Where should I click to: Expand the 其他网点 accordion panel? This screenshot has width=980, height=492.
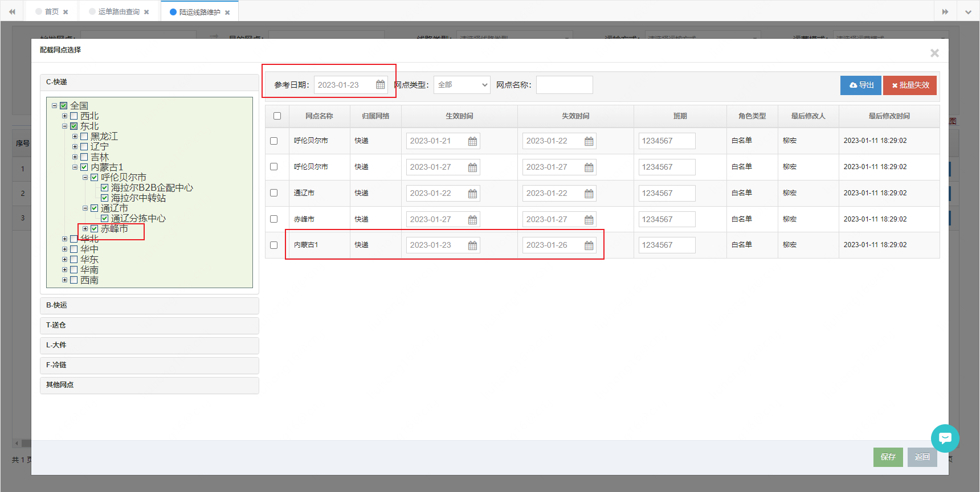click(149, 385)
